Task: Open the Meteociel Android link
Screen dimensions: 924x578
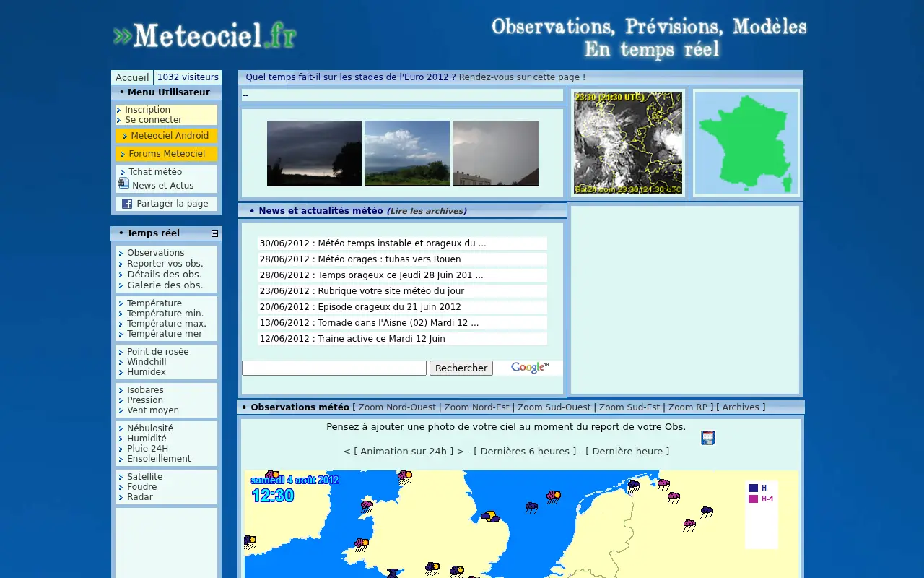Action: [x=170, y=136]
